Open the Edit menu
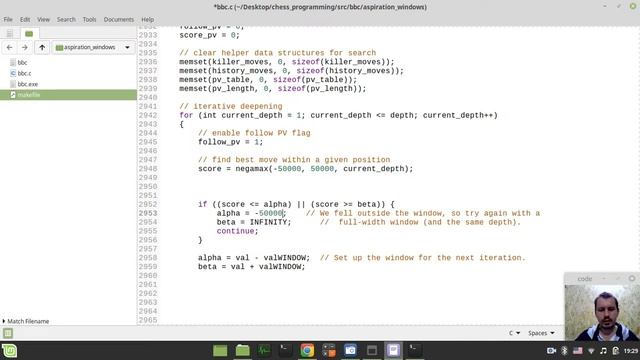Image resolution: width=640 pixels, height=360 pixels. pos(25,19)
